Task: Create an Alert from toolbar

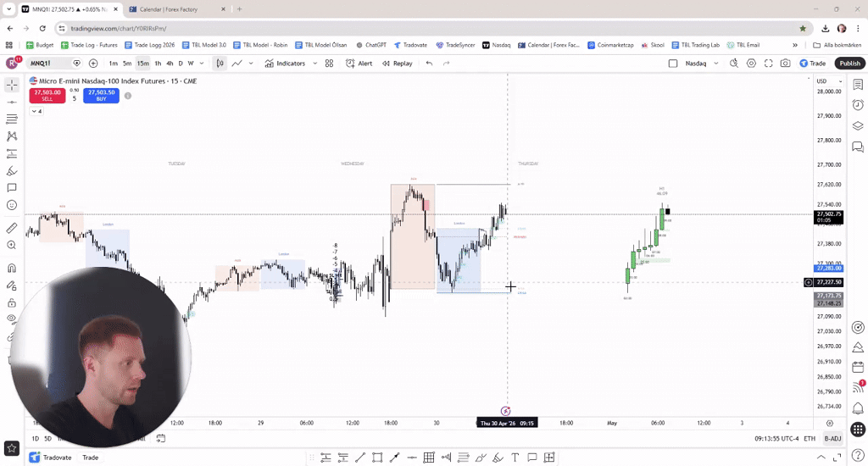Action: tap(359, 63)
